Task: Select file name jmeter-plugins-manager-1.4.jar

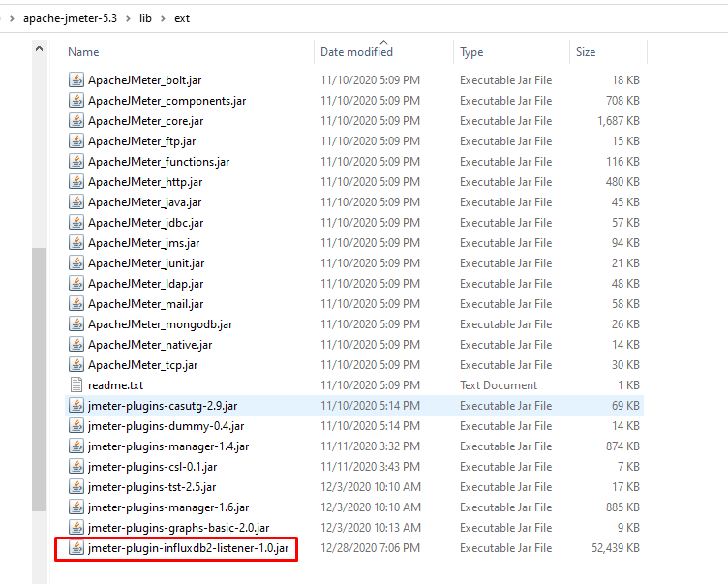Action: coord(168,446)
